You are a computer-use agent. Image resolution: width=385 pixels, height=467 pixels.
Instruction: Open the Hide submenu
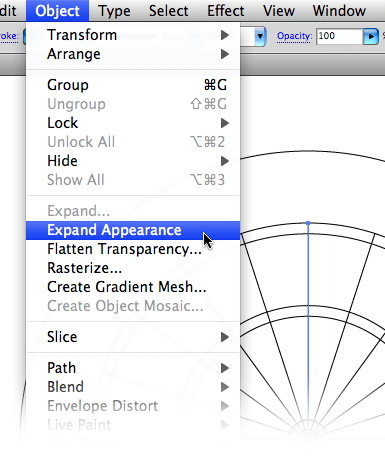133,161
